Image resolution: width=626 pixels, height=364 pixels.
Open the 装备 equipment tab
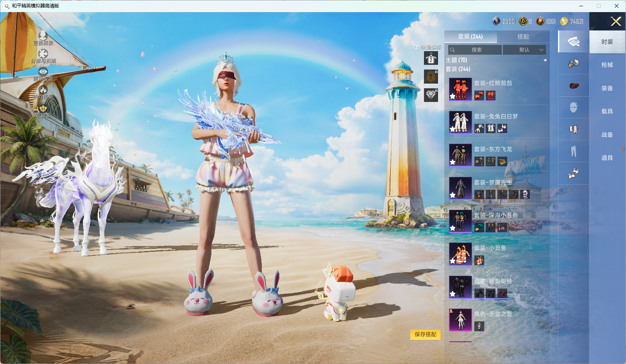(607, 88)
